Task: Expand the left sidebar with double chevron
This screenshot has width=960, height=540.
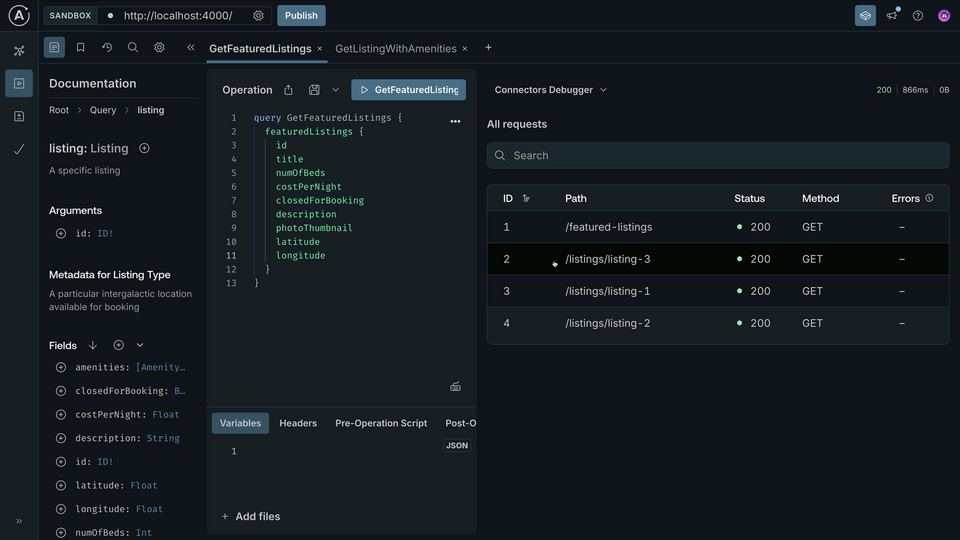Action: (x=19, y=521)
